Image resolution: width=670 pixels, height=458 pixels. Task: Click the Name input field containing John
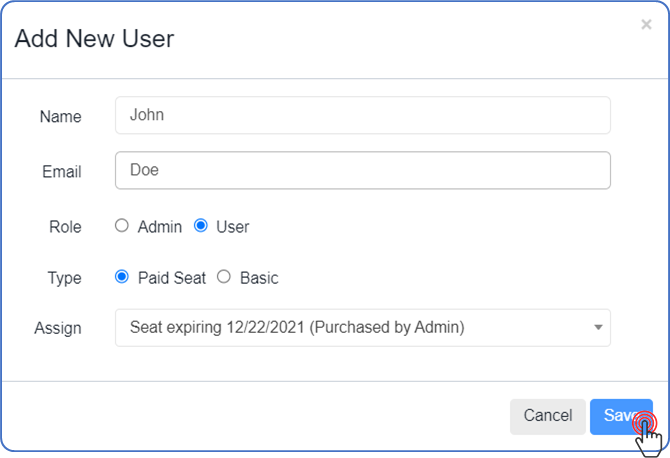pyautogui.click(x=362, y=115)
